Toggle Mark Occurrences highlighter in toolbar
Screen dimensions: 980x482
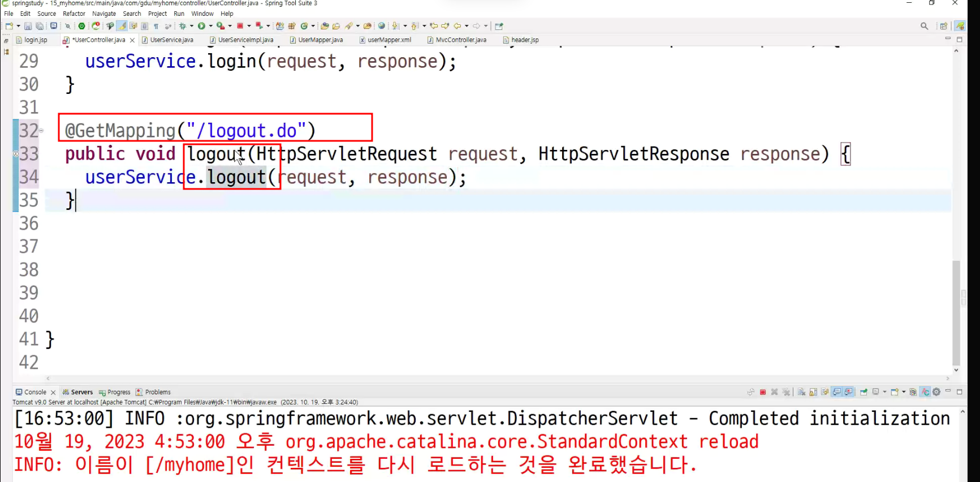point(122,26)
